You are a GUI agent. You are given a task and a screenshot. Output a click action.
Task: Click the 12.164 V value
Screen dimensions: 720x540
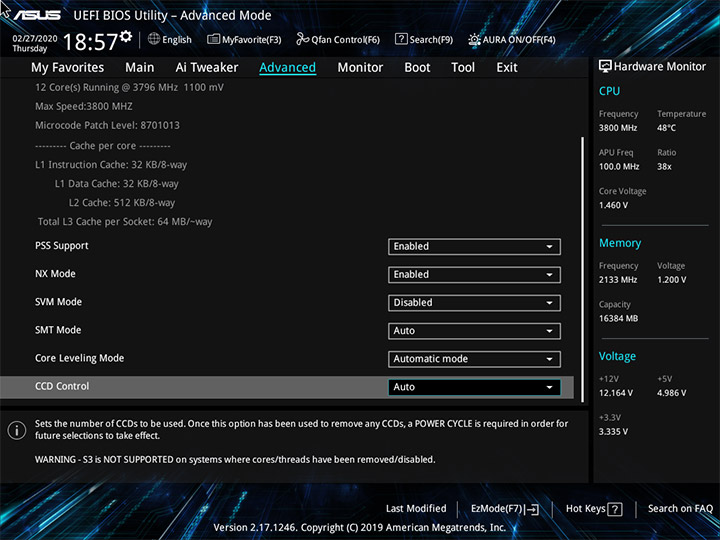616,393
